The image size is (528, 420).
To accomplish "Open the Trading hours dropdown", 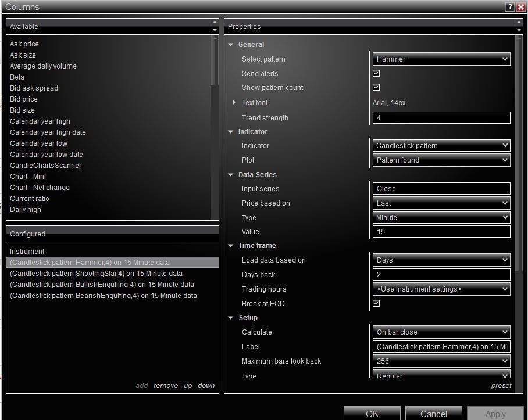I will click(441, 289).
